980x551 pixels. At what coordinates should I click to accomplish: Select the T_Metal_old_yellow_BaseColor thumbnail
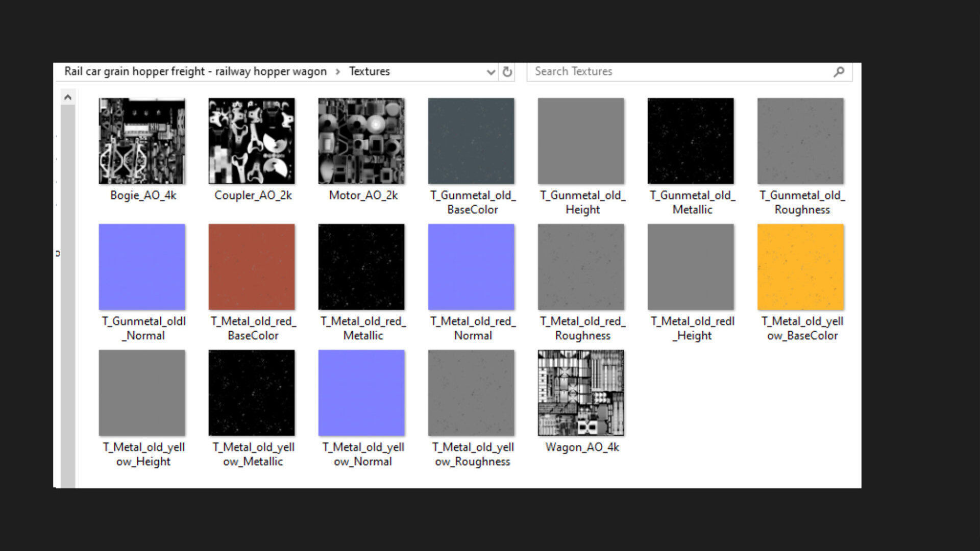point(800,267)
